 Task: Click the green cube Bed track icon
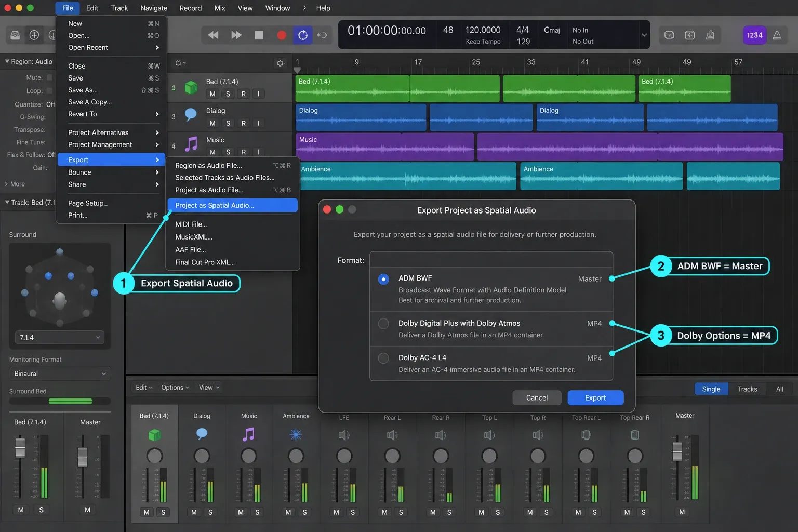coord(191,87)
